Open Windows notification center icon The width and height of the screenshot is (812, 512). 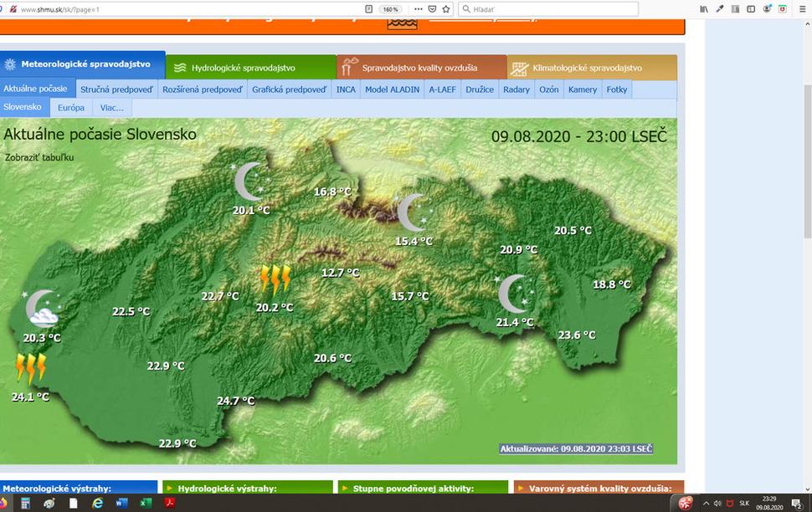coord(797,503)
